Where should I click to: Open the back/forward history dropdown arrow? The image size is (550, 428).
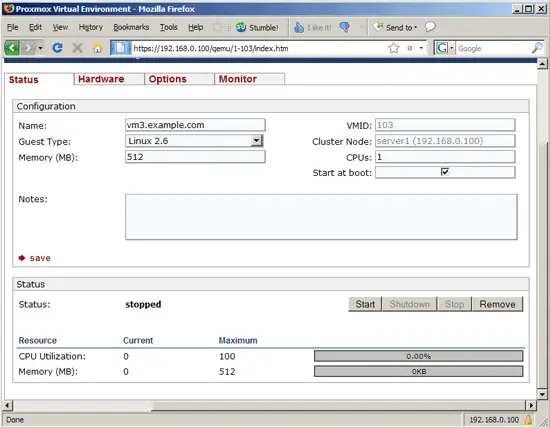click(x=40, y=48)
